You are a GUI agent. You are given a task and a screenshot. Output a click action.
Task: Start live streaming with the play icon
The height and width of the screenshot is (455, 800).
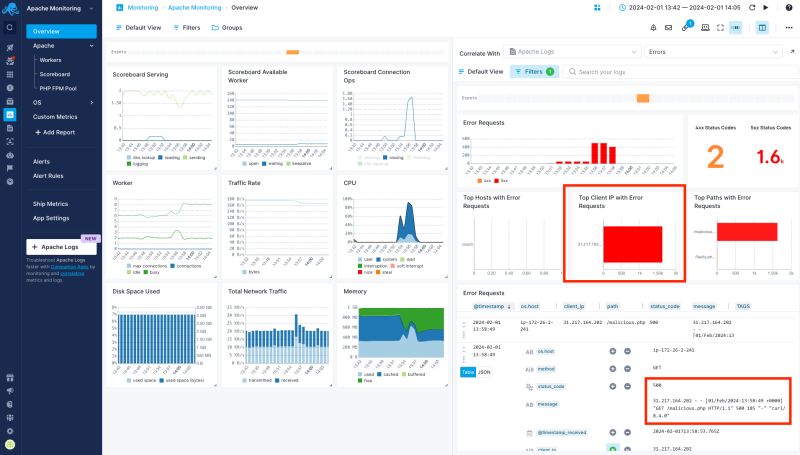tap(765, 8)
